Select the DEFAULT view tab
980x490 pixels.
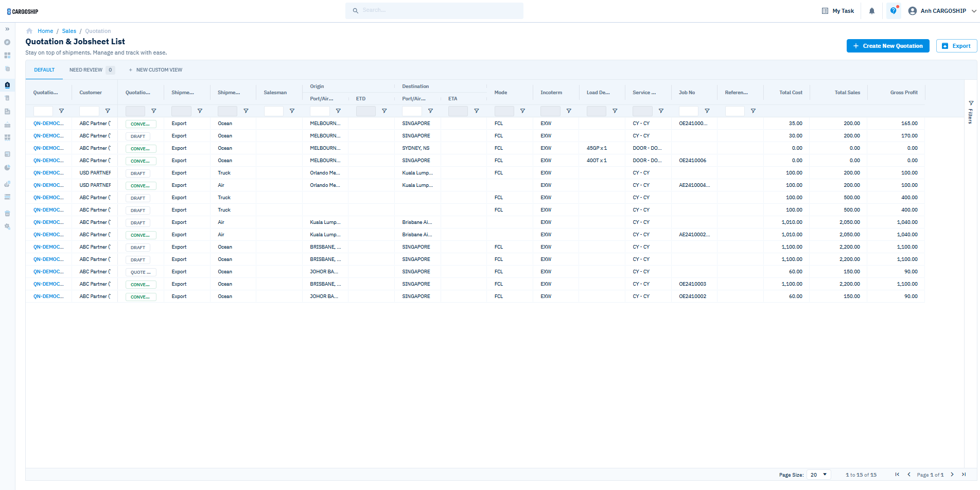point(44,70)
